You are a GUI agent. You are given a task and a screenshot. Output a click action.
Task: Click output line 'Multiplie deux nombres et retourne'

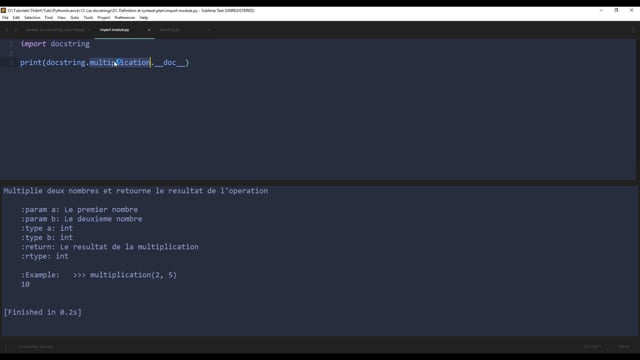point(136,191)
